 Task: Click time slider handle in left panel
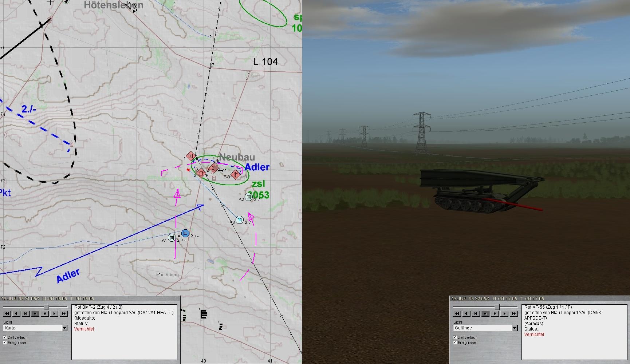click(x=47, y=307)
